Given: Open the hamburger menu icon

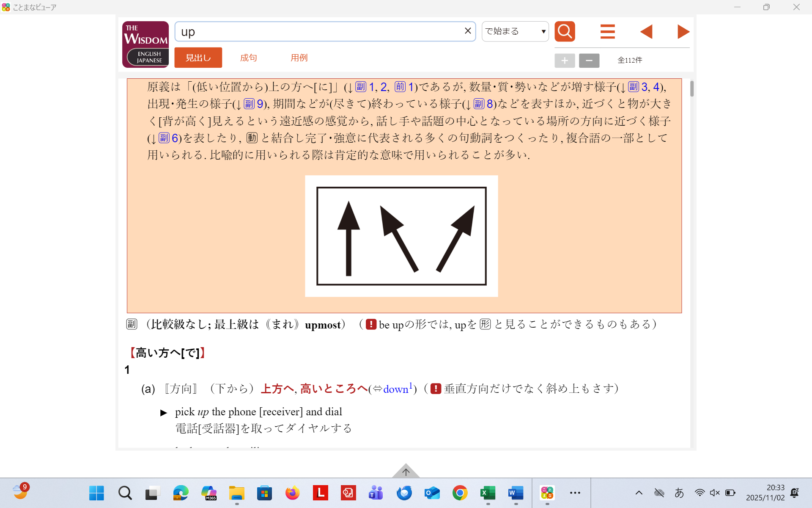Looking at the screenshot, I should point(607,32).
